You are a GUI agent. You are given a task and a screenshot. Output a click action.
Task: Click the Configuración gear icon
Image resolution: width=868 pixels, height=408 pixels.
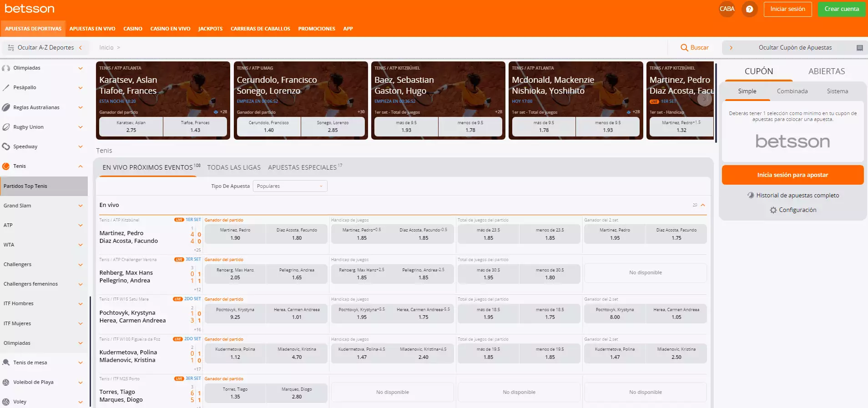[x=773, y=210]
